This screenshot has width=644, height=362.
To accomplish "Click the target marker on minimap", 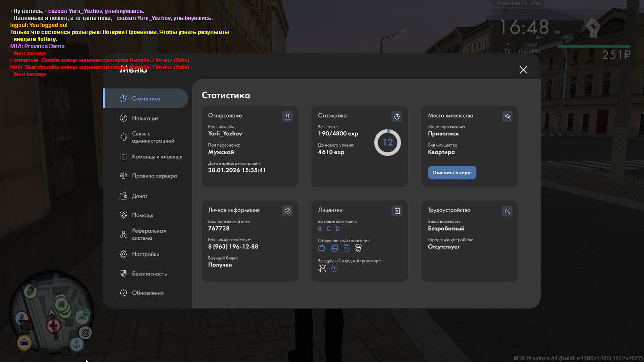I will pyautogui.click(x=86, y=332).
